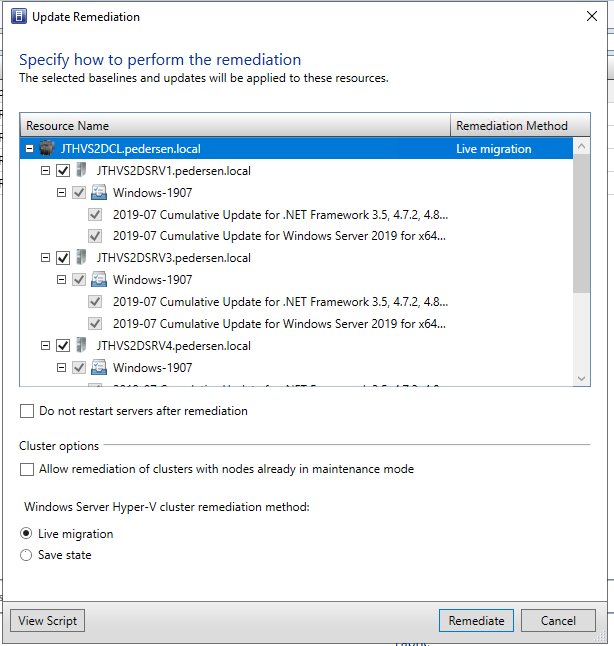The height and width of the screenshot is (646, 614).
Task: Toggle Windows Server 2019 update checkbox under JTHVS2DSRV3
Action: coord(95,323)
